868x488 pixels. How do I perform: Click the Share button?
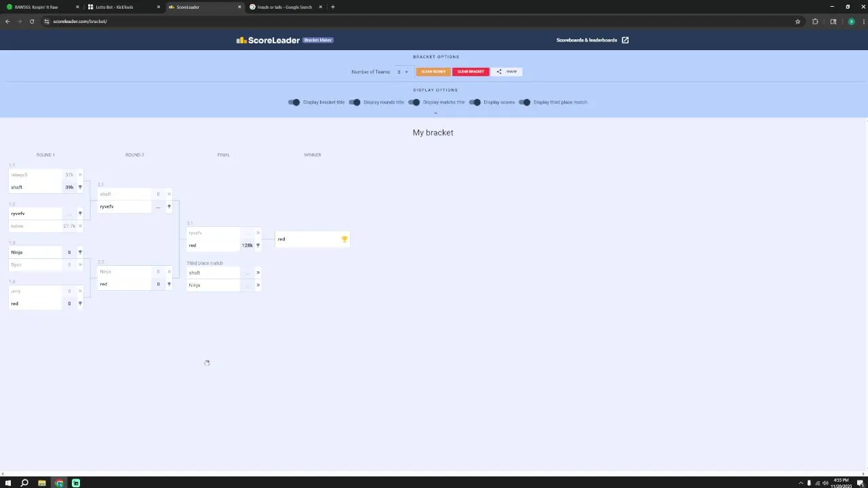click(507, 72)
